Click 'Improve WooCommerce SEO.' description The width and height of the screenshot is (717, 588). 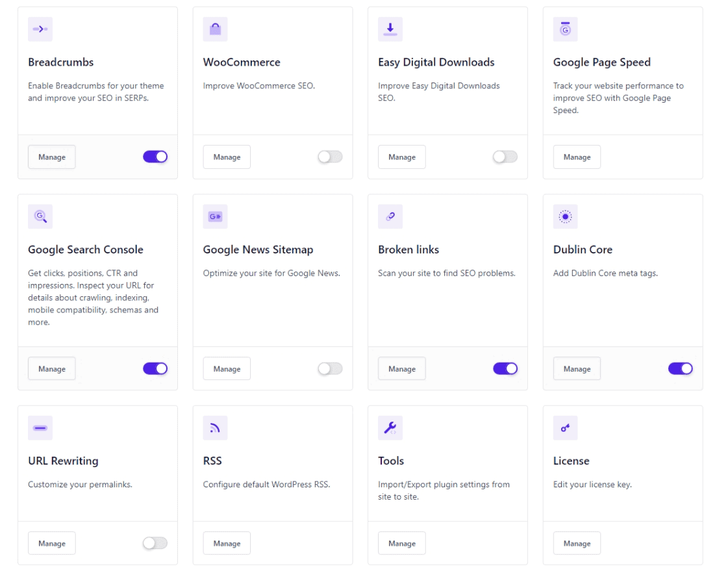coord(259,86)
